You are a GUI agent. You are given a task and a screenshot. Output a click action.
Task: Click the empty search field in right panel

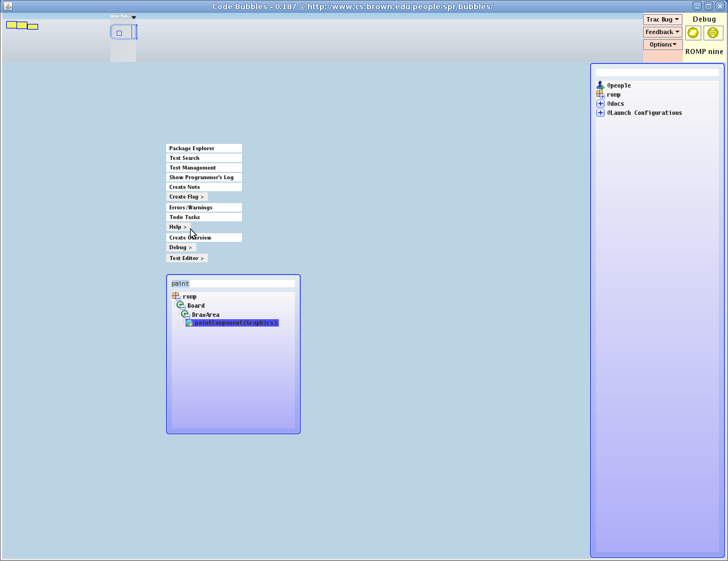657,73
